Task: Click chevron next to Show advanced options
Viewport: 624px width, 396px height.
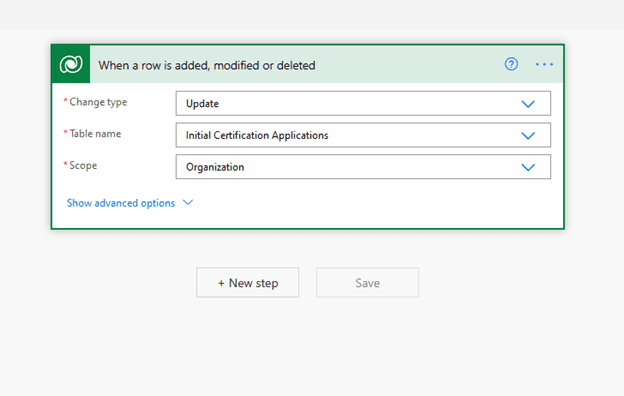Action: (x=188, y=203)
